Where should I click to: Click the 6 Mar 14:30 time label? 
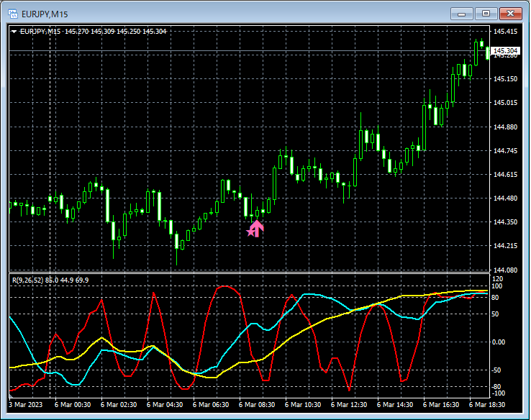coord(395,405)
